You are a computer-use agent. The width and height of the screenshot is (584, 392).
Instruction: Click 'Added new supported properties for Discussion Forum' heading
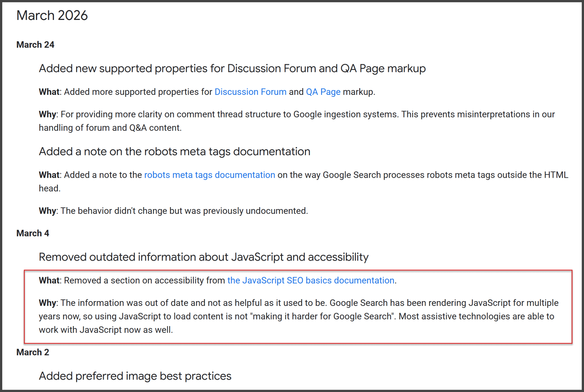[232, 69]
